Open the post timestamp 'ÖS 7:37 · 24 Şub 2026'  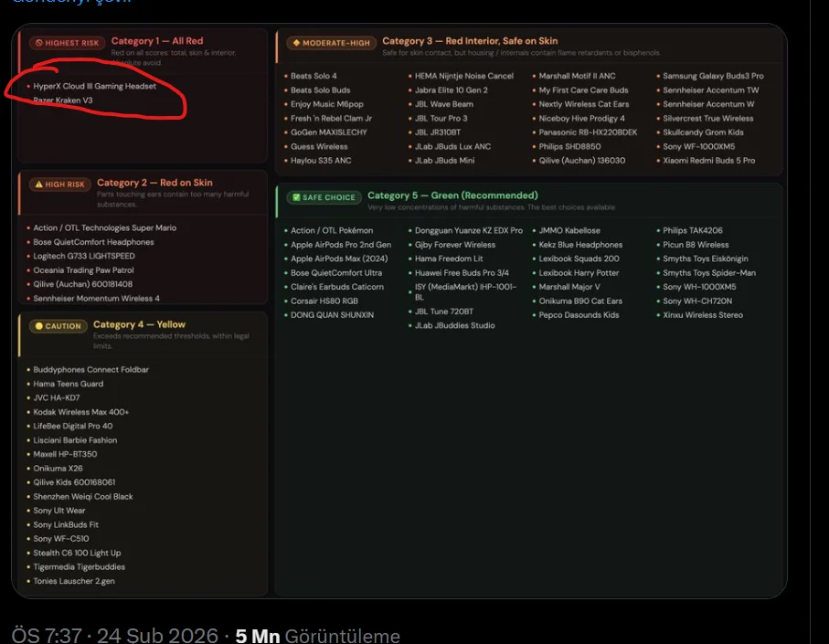(115, 635)
